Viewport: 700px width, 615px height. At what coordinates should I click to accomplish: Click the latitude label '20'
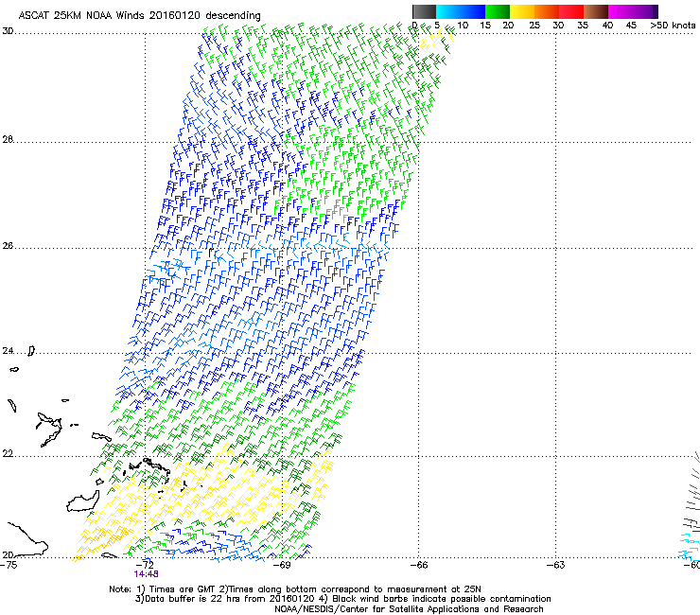tap(8, 554)
